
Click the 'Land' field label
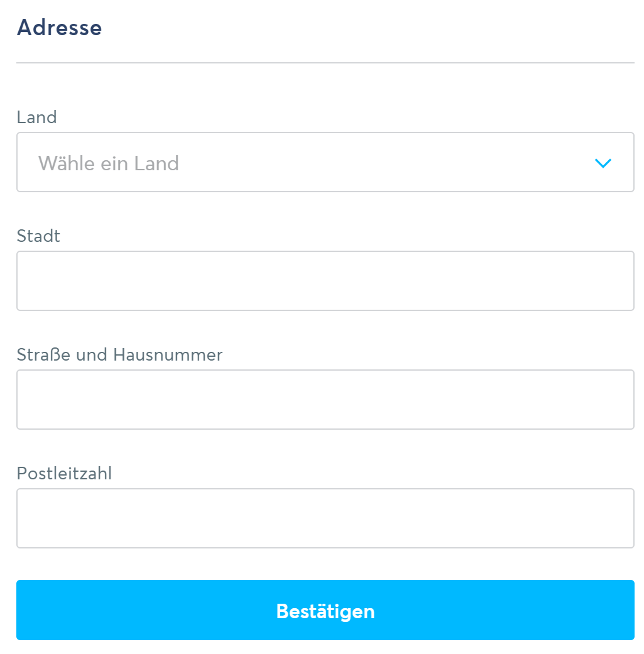37,117
